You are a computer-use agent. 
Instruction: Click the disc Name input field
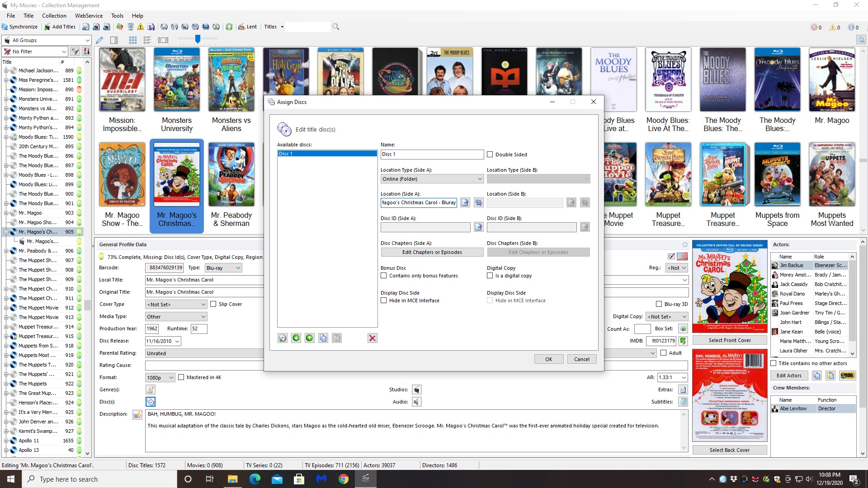tap(432, 154)
